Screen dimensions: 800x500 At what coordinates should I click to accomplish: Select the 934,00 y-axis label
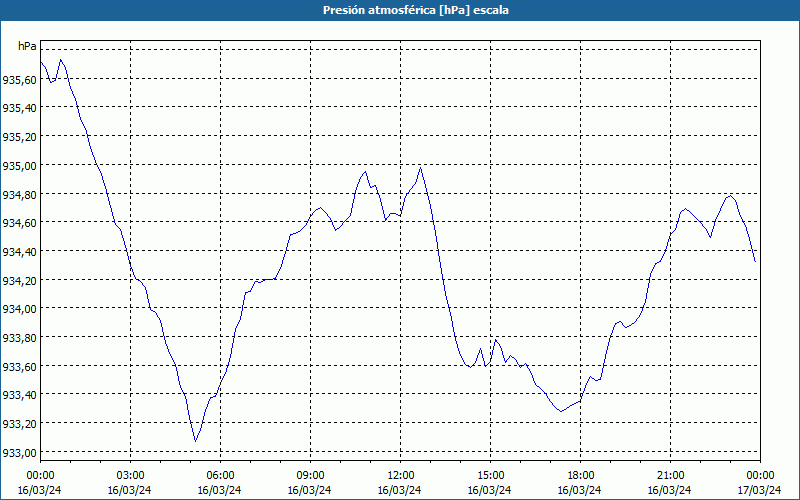tap(20, 309)
